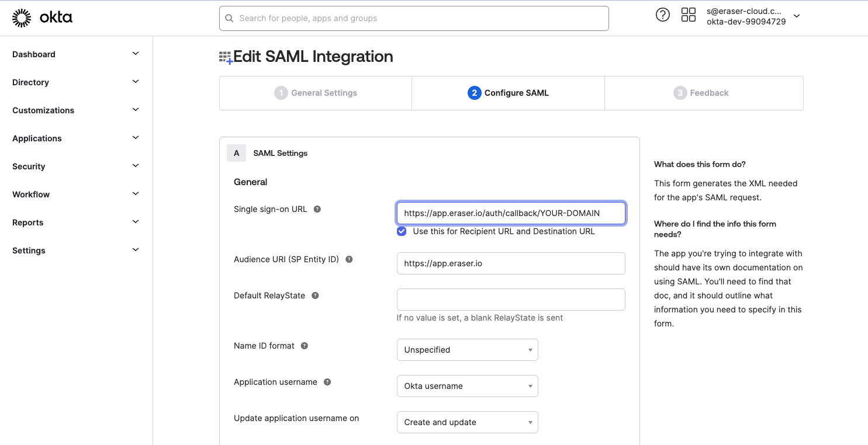This screenshot has height=445, width=868.
Task: Focus the people, apps and groups search field
Action: (414, 18)
